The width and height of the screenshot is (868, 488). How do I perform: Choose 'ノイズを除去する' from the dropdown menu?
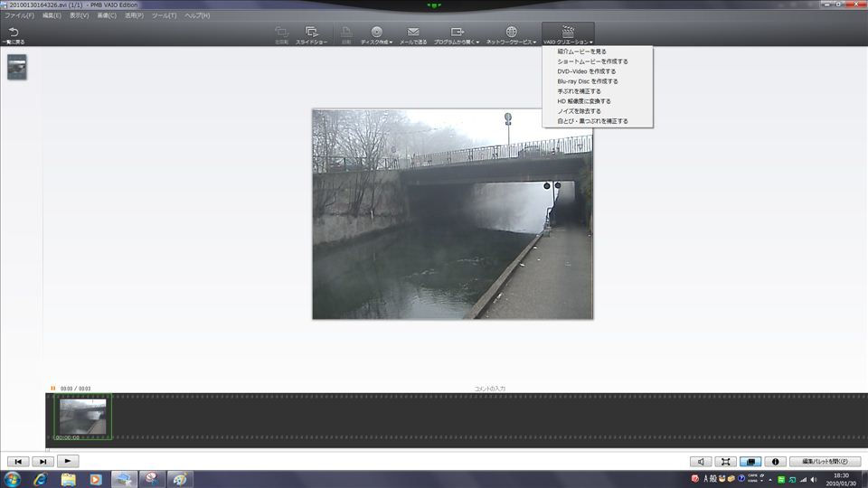579,111
